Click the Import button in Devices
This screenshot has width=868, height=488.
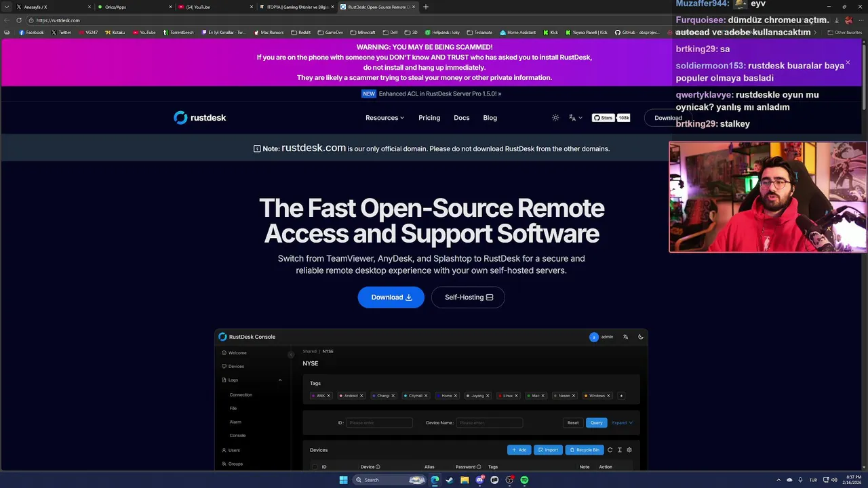pyautogui.click(x=548, y=450)
